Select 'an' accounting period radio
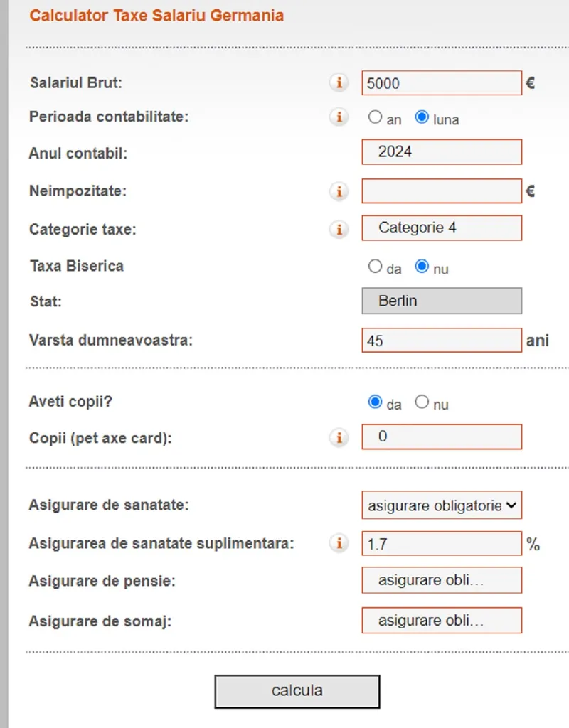 [x=375, y=118]
